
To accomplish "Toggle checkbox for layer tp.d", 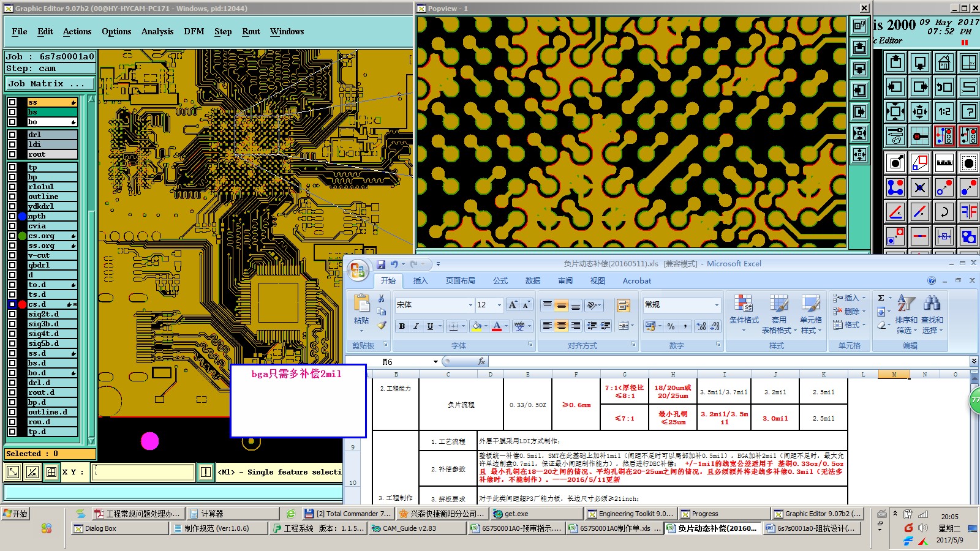I will click(x=12, y=432).
